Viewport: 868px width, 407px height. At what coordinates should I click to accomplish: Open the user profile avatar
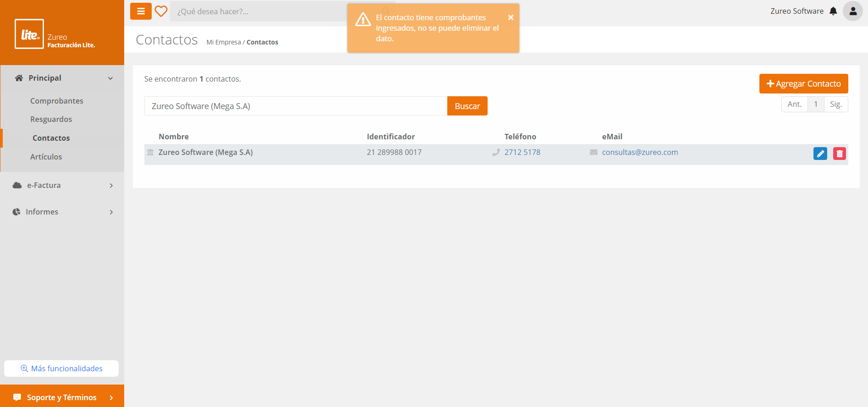point(853,11)
